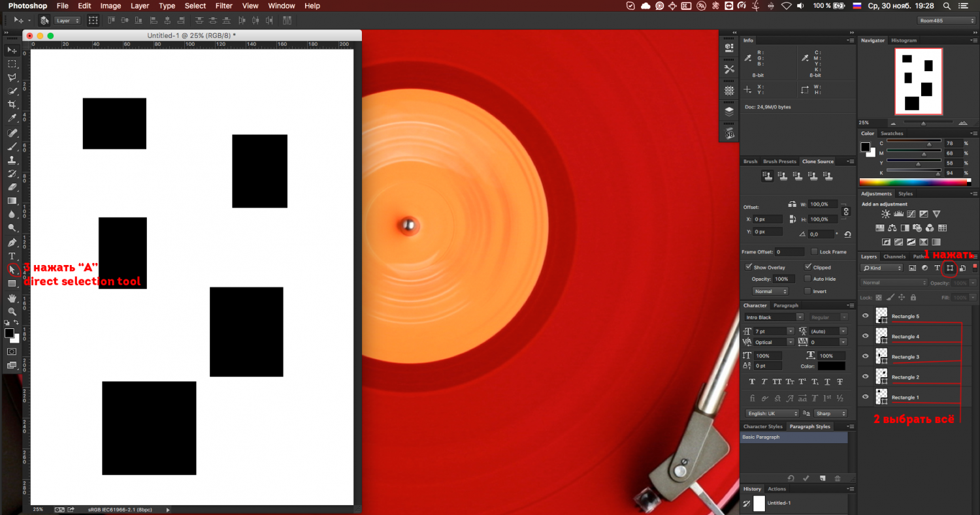The image size is (980, 515).
Task: Click the CMYK color spectrum bar
Action: pos(912,183)
